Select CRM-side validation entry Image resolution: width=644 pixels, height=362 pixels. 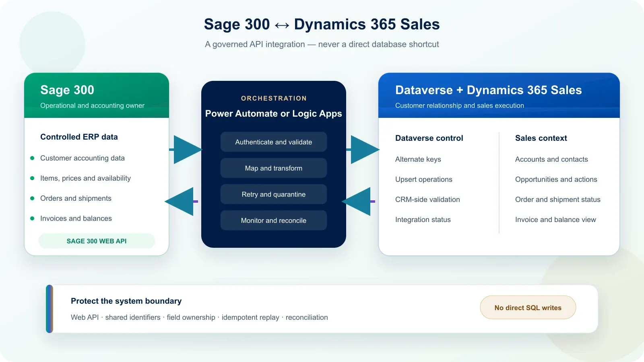pyautogui.click(x=427, y=200)
